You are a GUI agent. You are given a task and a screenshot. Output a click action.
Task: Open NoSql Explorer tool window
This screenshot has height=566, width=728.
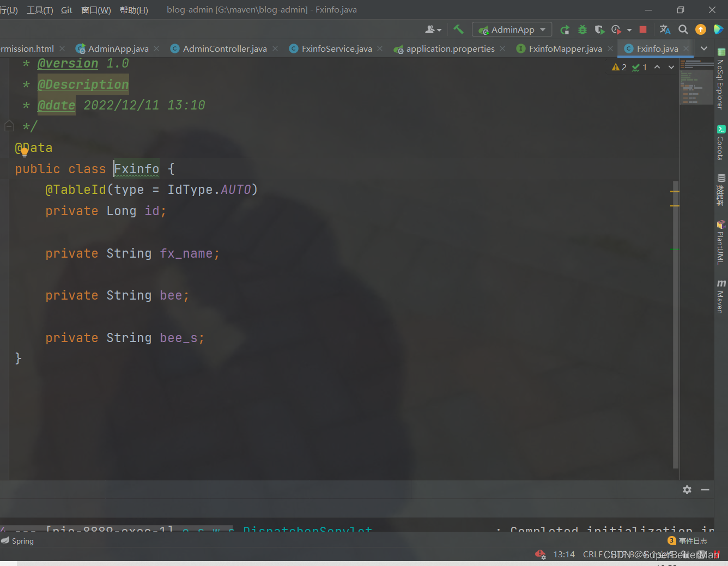[x=721, y=79]
